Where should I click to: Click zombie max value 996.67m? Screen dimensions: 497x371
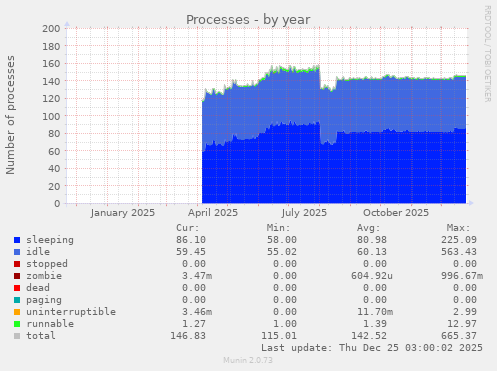click(462, 276)
